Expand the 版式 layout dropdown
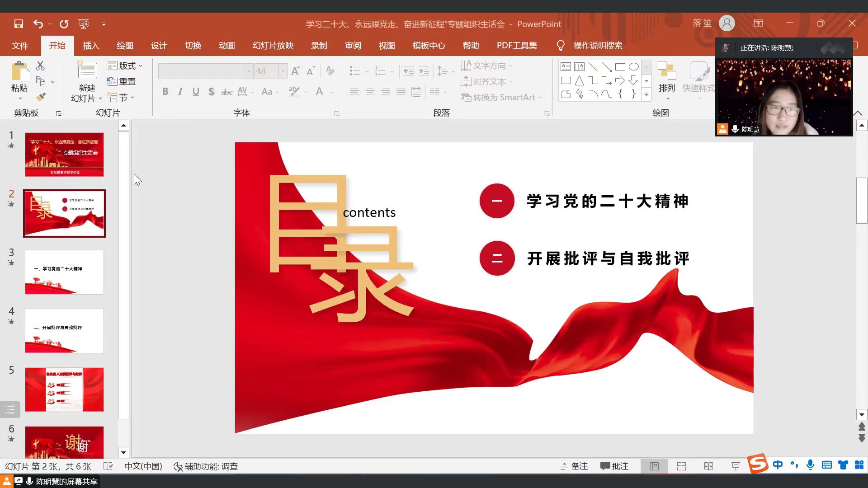Image resolution: width=868 pixels, height=488 pixels. [x=125, y=66]
